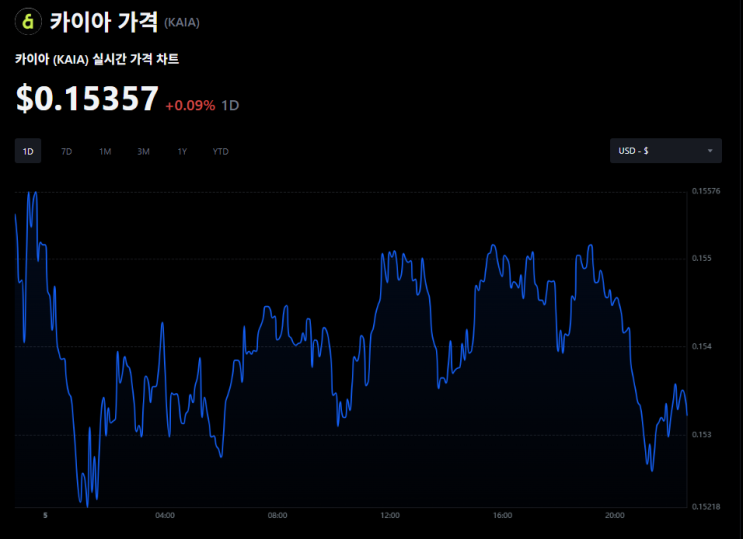
Task: Click the 16:00 x-axis label
Action: 502,515
